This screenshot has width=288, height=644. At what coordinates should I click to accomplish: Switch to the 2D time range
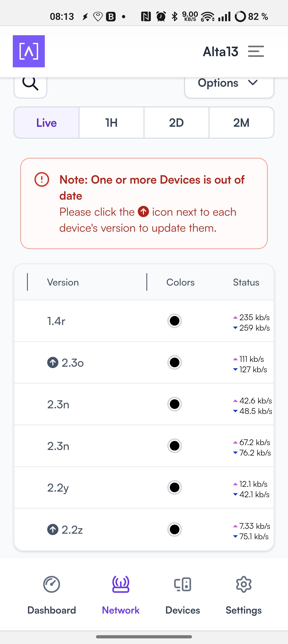[176, 123]
